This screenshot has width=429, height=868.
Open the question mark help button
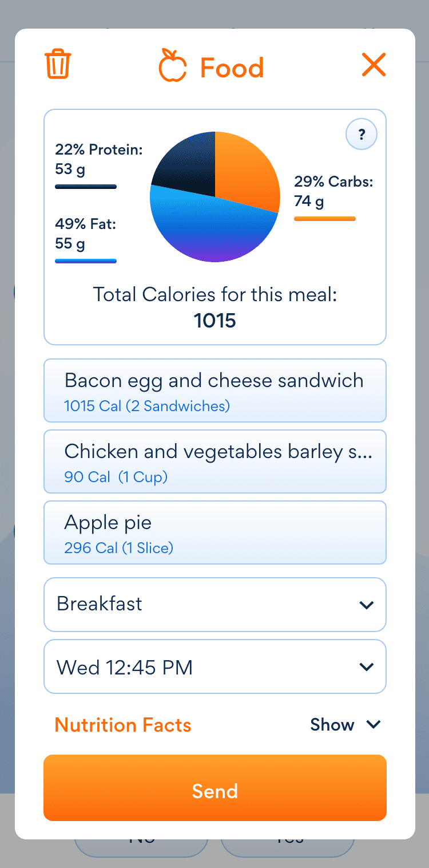coord(362,135)
